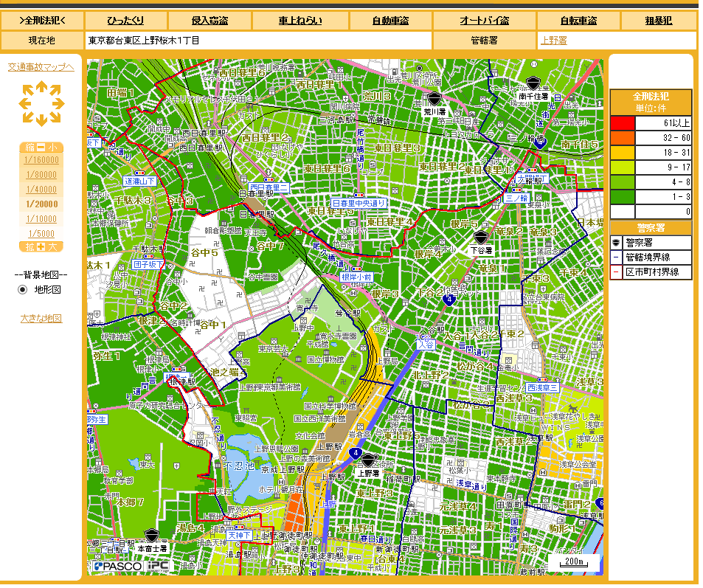The height and width of the screenshot is (588, 703).
Task: Click the red 61以上 legend swatch
Action: (623, 123)
